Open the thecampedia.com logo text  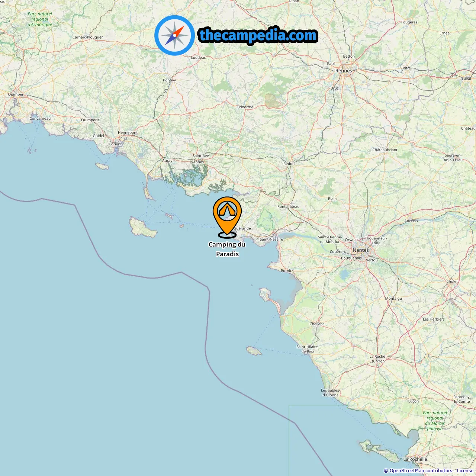(258, 35)
